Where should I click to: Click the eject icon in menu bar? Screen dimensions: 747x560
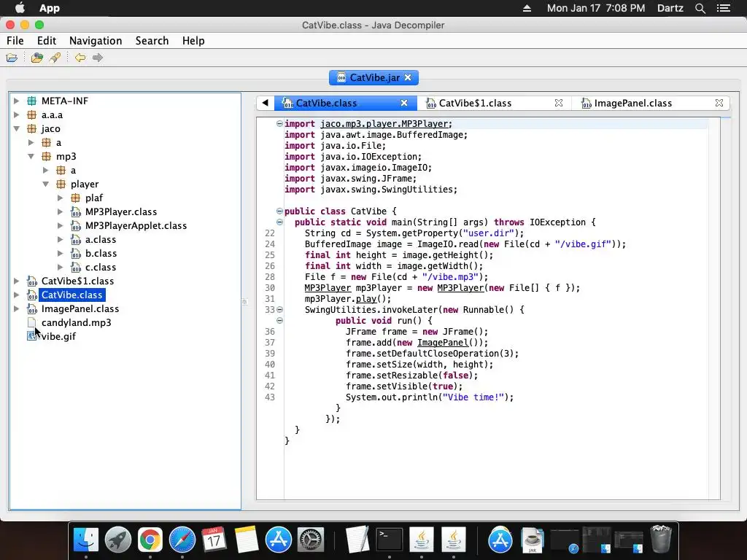[x=527, y=8]
